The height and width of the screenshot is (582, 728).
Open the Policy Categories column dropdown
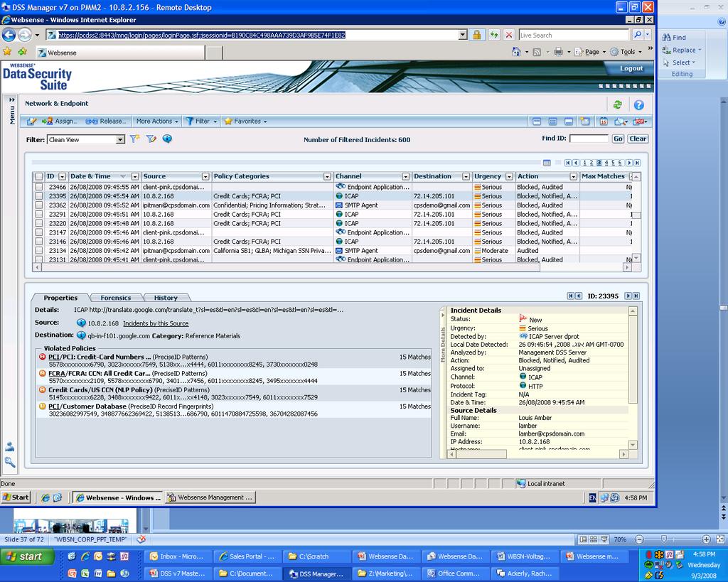pos(327,177)
